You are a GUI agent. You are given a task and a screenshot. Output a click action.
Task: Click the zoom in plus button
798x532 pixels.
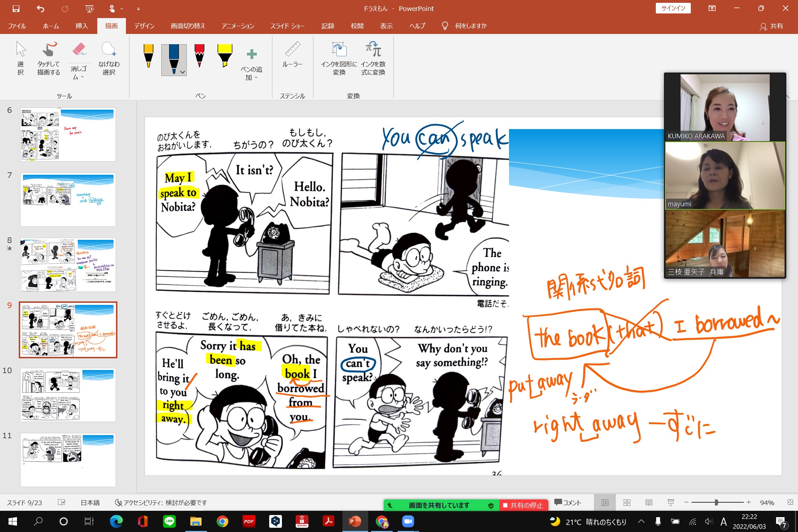[x=749, y=502]
